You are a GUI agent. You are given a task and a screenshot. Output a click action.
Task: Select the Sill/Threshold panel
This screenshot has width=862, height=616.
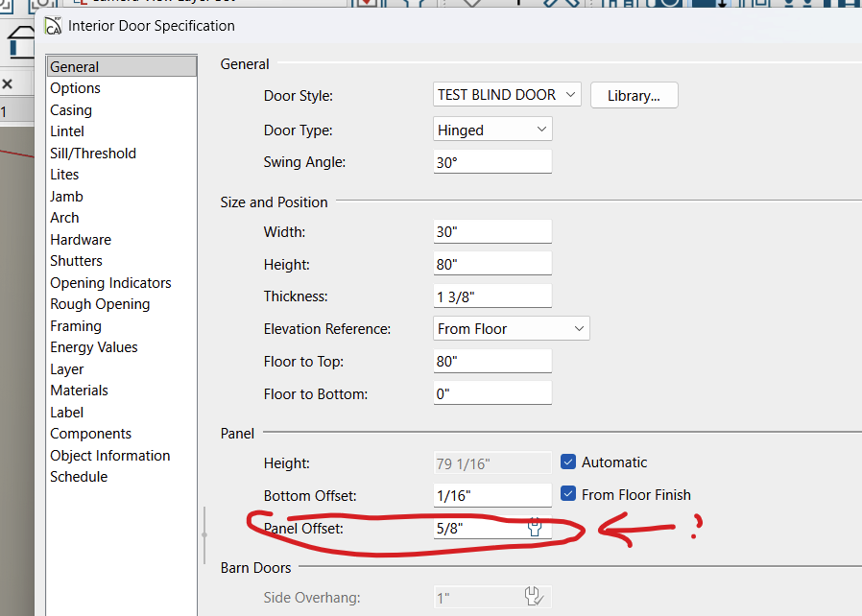point(93,154)
